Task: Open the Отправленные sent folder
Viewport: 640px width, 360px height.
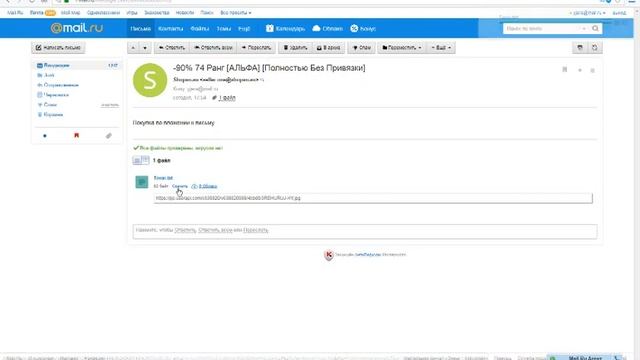Action: coord(61,85)
